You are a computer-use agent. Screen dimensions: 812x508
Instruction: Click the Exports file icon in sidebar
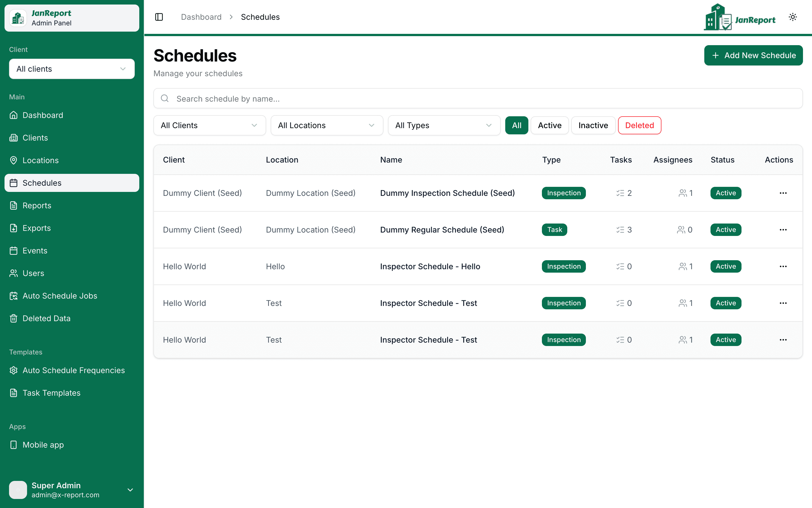click(14, 228)
